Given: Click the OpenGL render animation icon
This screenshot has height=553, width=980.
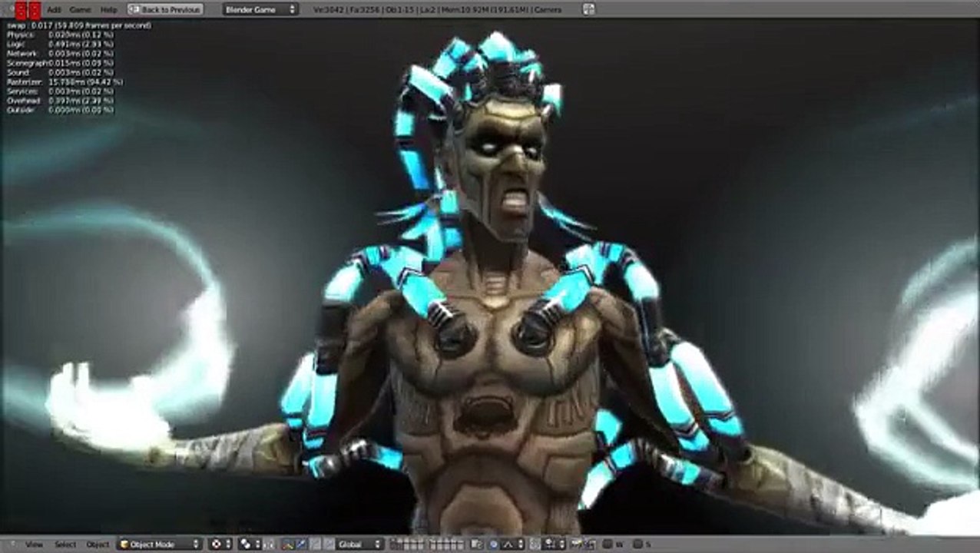Looking at the screenshot, I should [589, 545].
